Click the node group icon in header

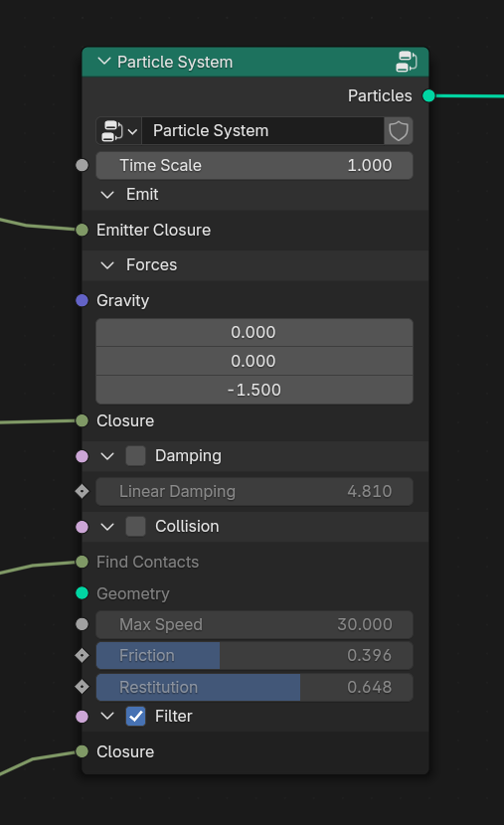[x=407, y=62]
